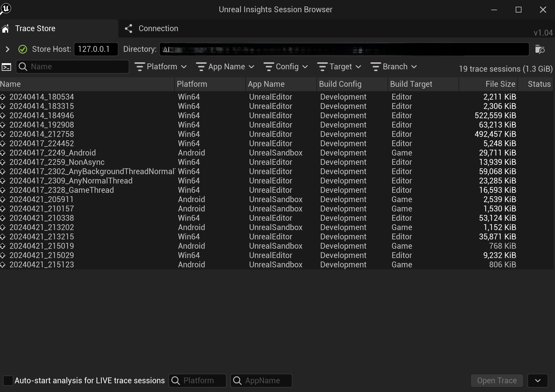Select trace session 20240417_2259_NonAsync
Screen dimensions: 555x392
pos(276,162)
